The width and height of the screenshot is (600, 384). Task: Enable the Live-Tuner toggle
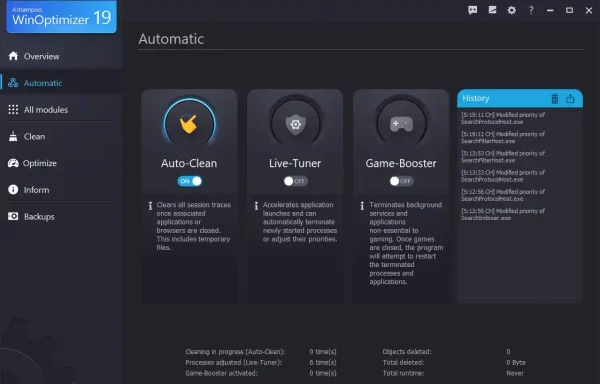click(295, 181)
